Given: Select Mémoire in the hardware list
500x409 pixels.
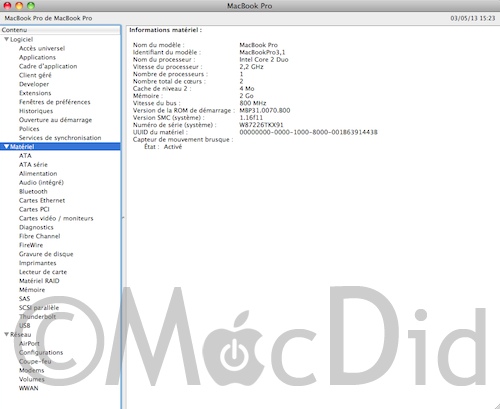Looking at the screenshot, I should click(32, 290).
